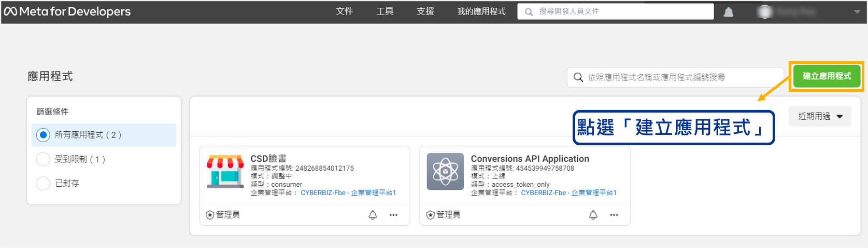The image size is (868, 248).
Task: Click the 建立應用程式 button
Action: pos(827,76)
